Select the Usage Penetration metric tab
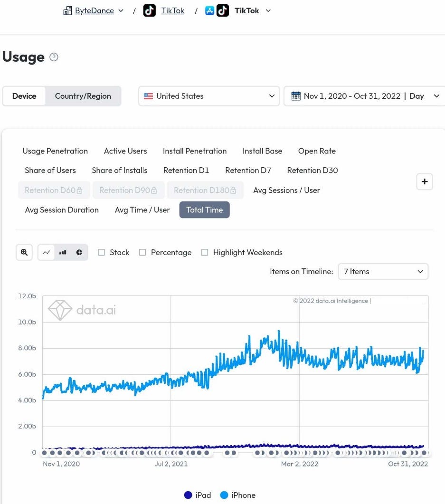The width and height of the screenshot is (445, 504). tap(55, 151)
